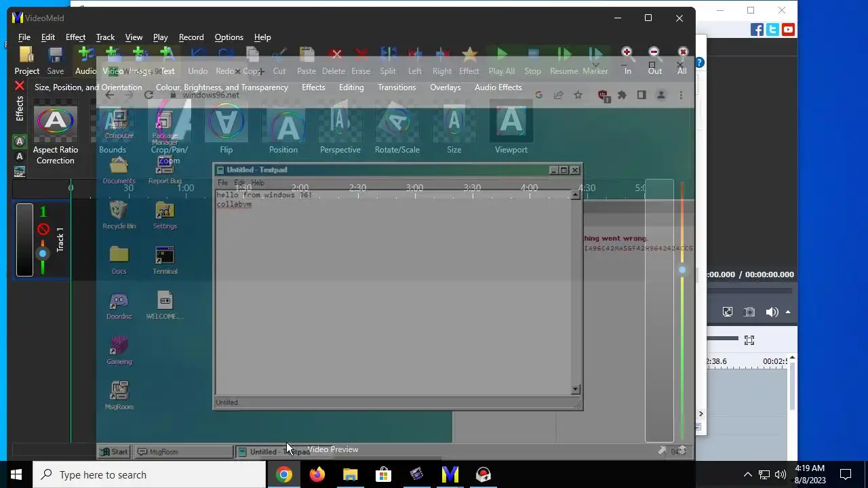Screen dimensions: 868x488
Task: Adjust the master volume slider knob
Action: click(682, 270)
